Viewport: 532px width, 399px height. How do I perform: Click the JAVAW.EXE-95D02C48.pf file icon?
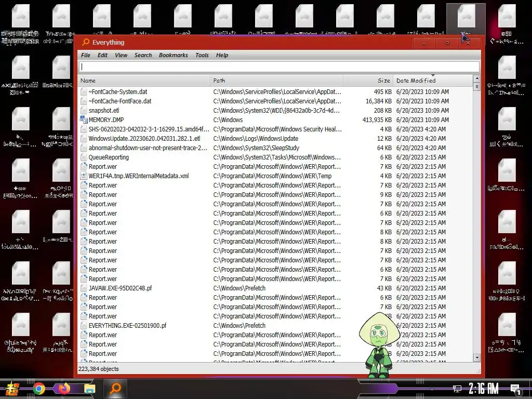(x=84, y=288)
